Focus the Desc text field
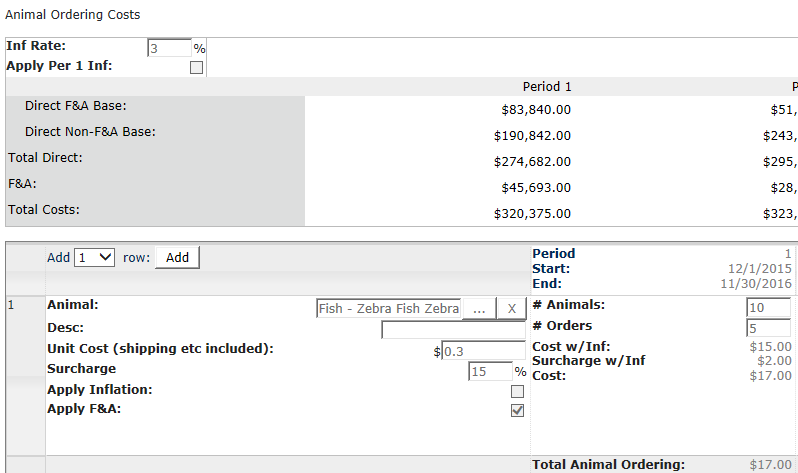The height and width of the screenshot is (473, 798). (x=453, y=330)
